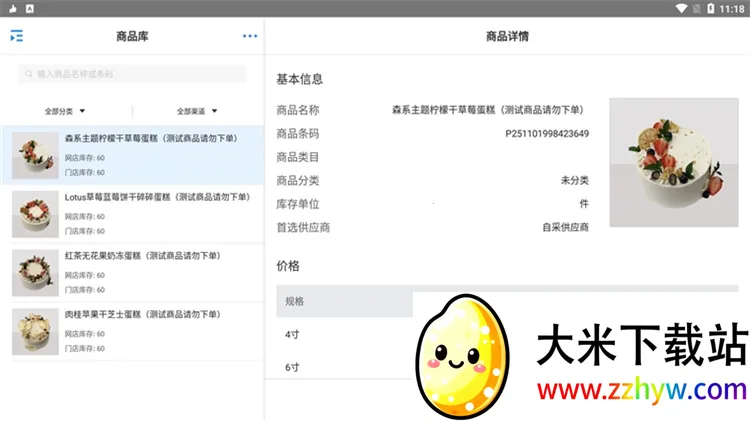
Task: Click thumbnail of 肉桂苹果干芝士蛋糕
Action: click(35, 331)
